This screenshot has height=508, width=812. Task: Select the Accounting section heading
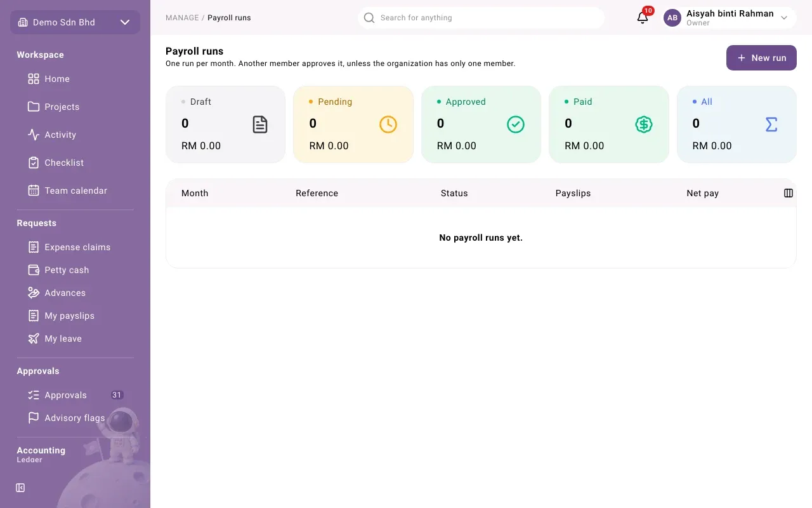click(41, 450)
